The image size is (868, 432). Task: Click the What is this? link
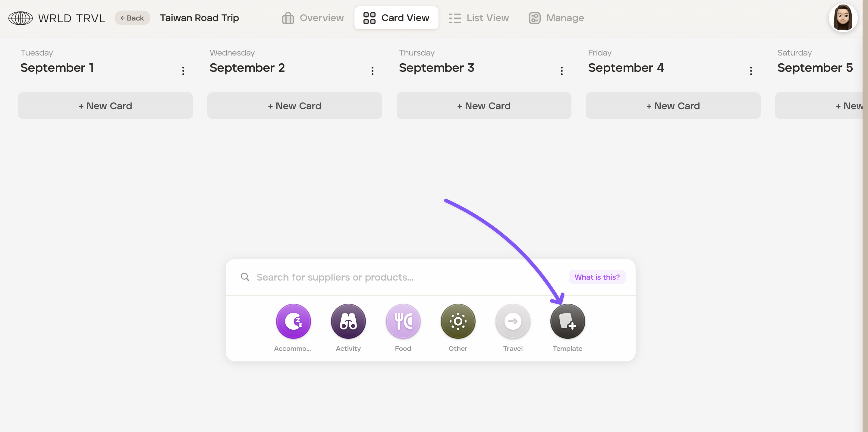point(597,277)
